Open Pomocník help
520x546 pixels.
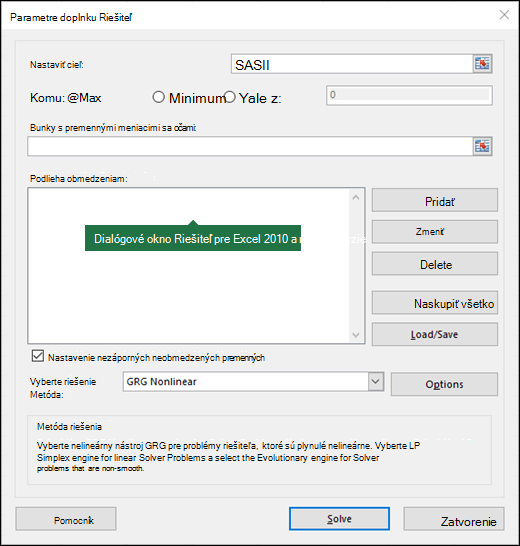point(66,519)
